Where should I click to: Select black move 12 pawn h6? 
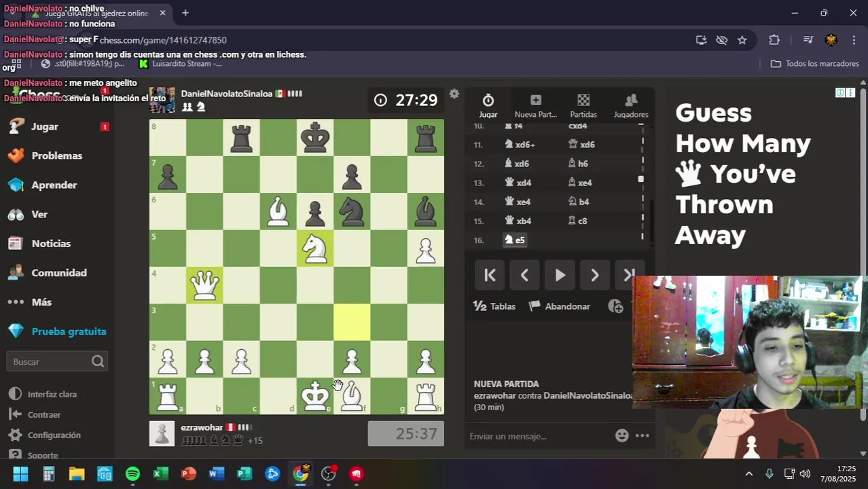click(x=578, y=164)
